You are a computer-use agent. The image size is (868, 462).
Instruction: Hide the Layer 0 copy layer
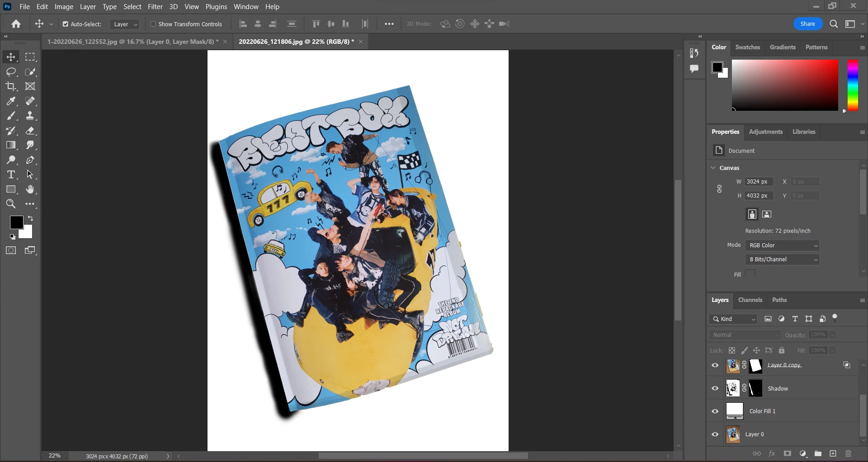point(715,365)
